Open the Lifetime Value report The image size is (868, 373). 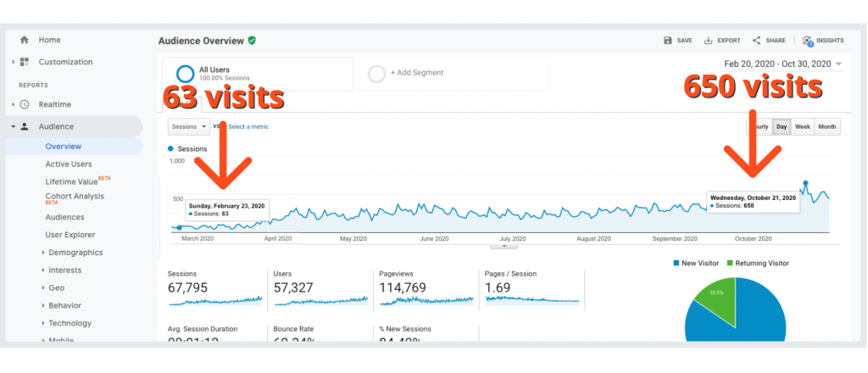click(x=71, y=181)
